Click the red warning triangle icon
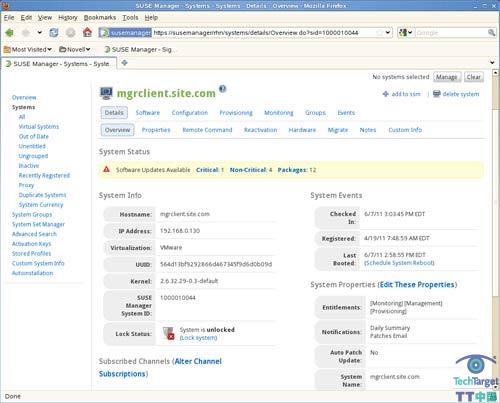 pos(106,170)
